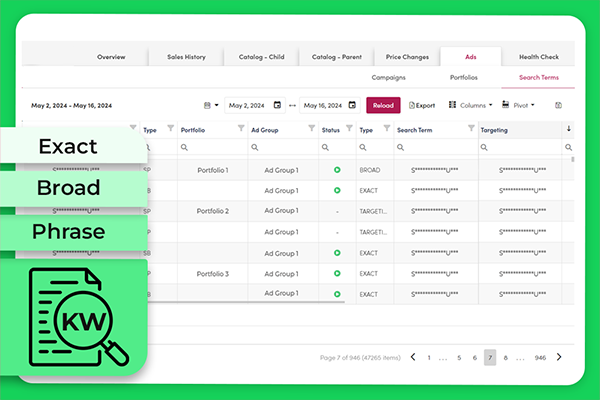Go to page 1
Screen dimensions: 600x400
[429, 358]
